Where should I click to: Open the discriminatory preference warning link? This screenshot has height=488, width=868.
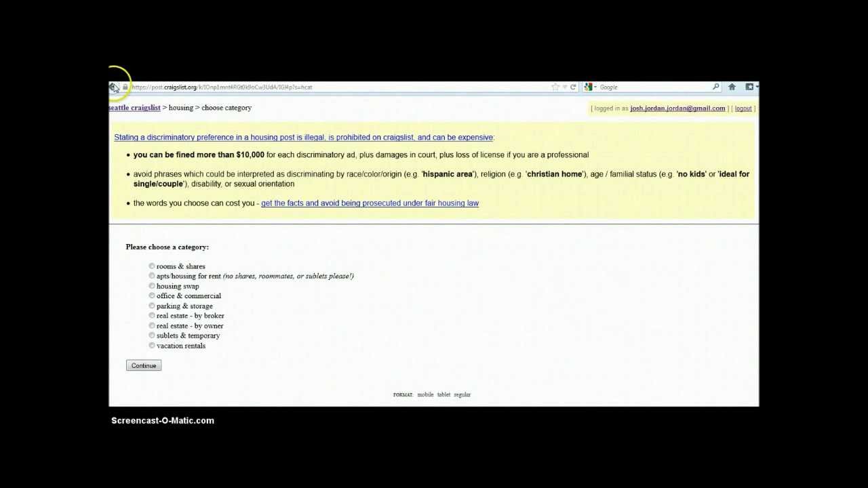coord(304,138)
